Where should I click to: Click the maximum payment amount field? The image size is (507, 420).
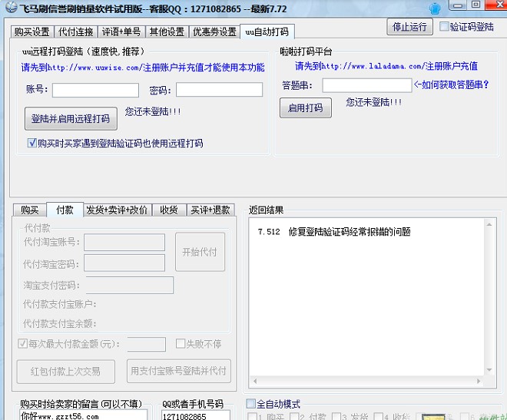pyautogui.click(x=147, y=344)
